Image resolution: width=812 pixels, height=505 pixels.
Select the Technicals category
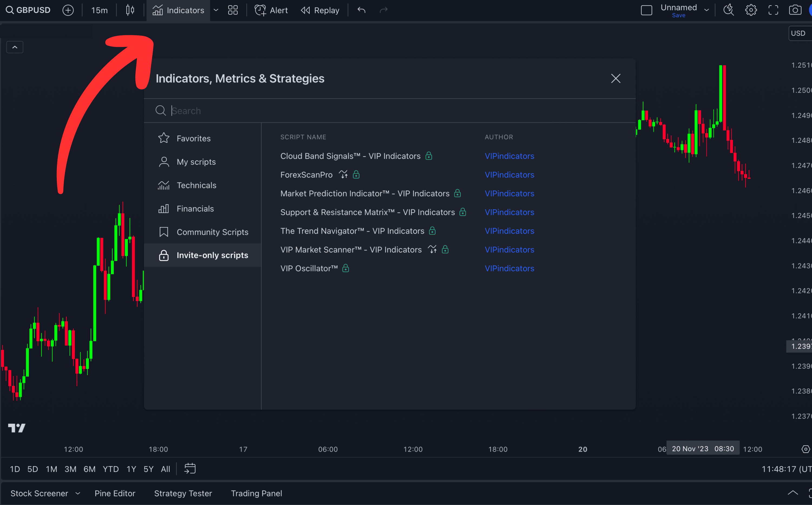[202, 185]
